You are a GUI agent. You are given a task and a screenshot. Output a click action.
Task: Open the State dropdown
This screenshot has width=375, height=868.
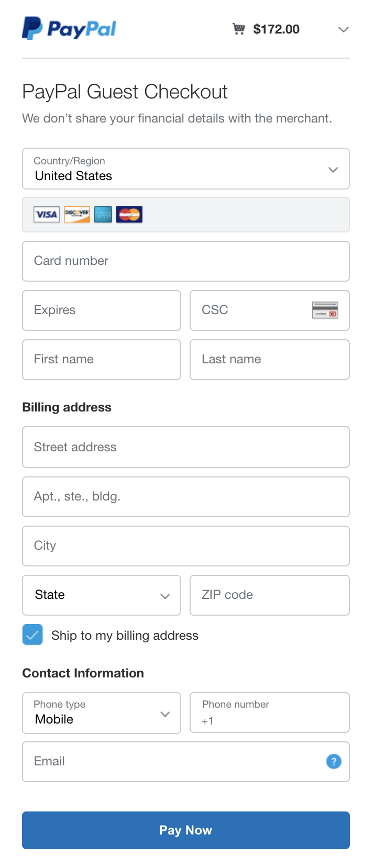point(102,595)
